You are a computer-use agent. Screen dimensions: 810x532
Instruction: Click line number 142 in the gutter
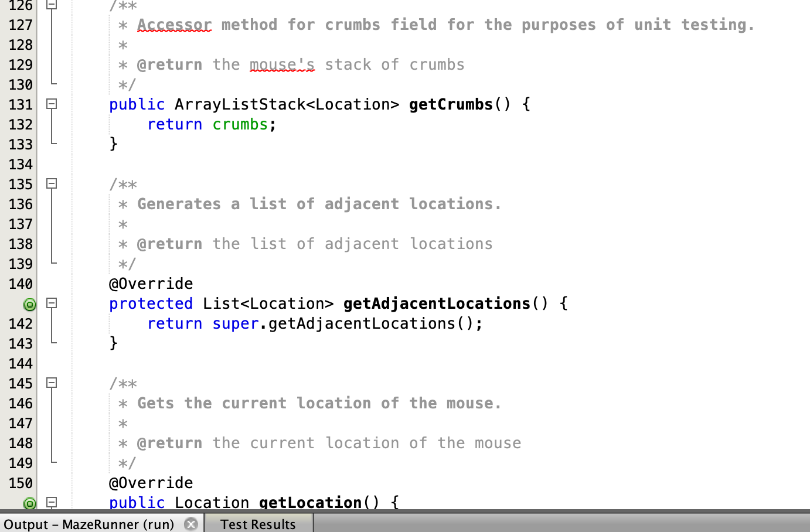[21, 323]
